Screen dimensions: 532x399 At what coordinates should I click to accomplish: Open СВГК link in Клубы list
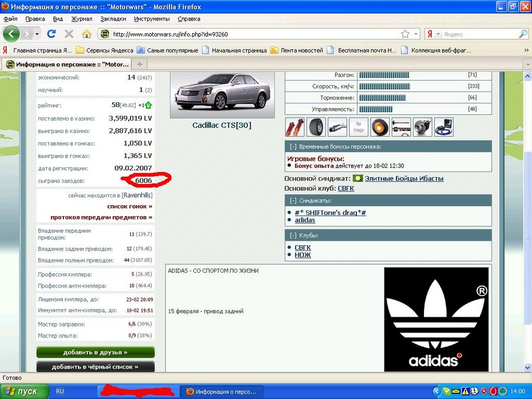tap(303, 248)
